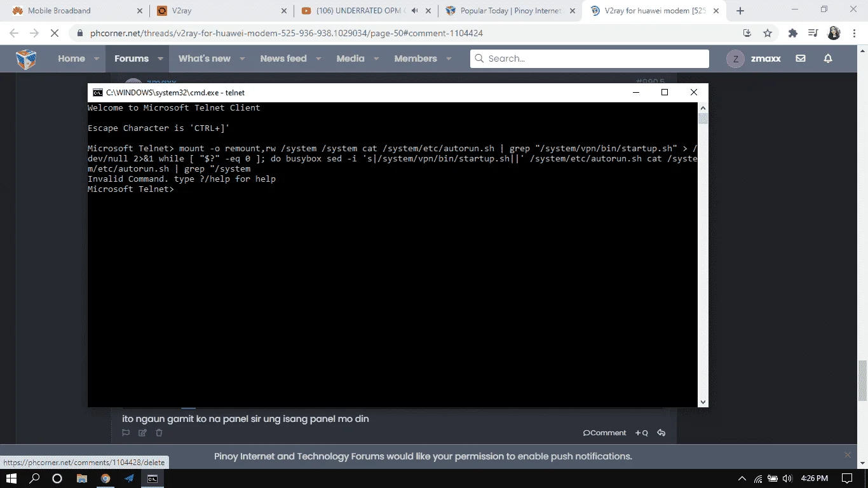The width and height of the screenshot is (868, 488).
Task: Open the Members menu item
Action: (416, 58)
